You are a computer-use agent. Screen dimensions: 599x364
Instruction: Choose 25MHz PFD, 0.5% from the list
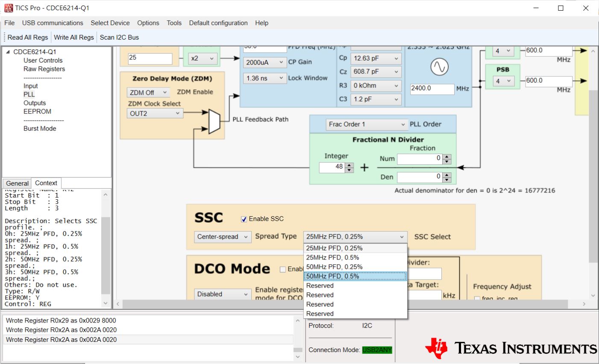coord(355,258)
